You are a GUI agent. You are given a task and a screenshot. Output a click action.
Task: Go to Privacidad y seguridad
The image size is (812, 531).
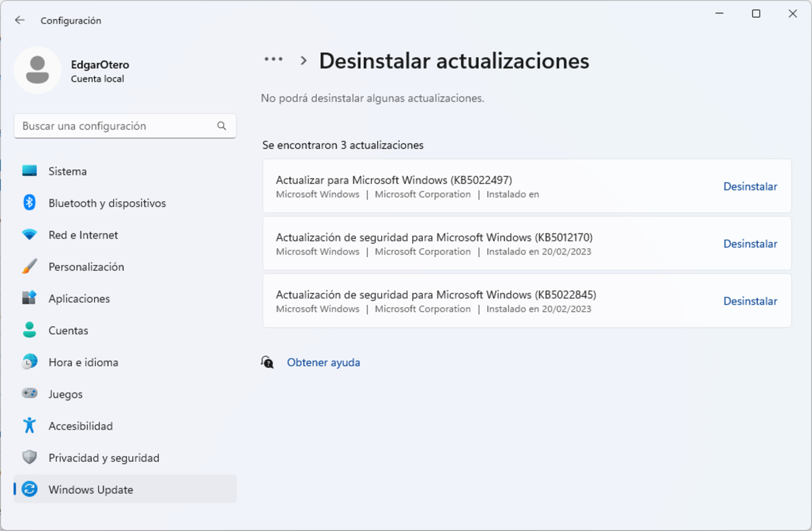125,457
